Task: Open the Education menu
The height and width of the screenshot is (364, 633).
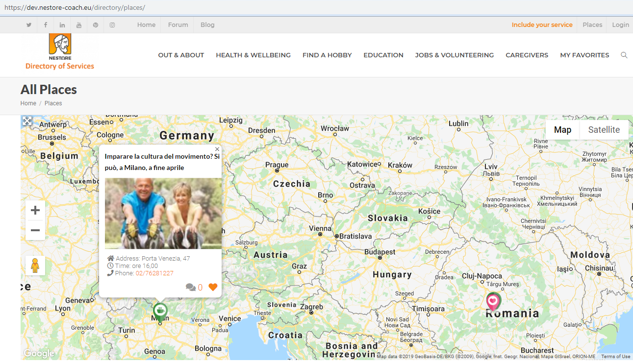Action: pyautogui.click(x=383, y=55)
